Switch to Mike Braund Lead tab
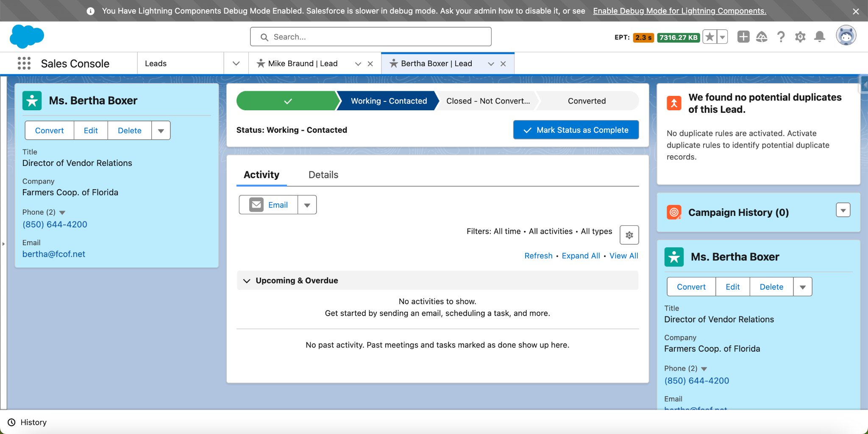 coord(303,63)
